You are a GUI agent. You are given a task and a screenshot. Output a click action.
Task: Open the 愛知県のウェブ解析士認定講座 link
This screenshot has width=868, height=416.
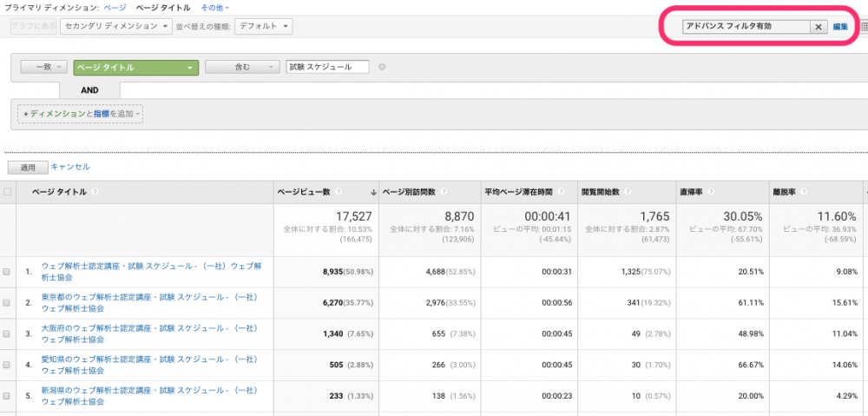[149, 365]
